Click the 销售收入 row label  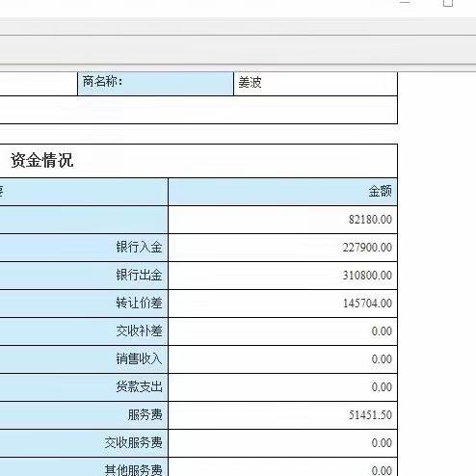pyautogui.click(x=139, y=359)
